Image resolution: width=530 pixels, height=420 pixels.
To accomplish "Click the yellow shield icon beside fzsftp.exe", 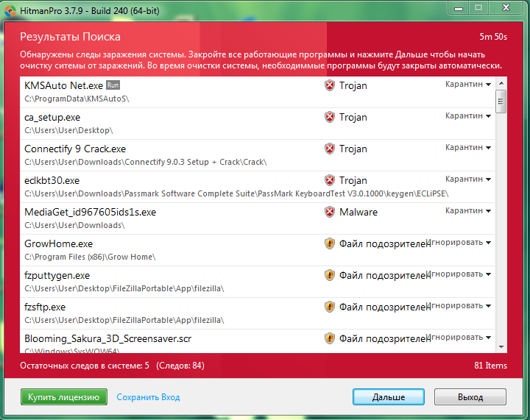I will pyautogui.click(x=330, y=307).
